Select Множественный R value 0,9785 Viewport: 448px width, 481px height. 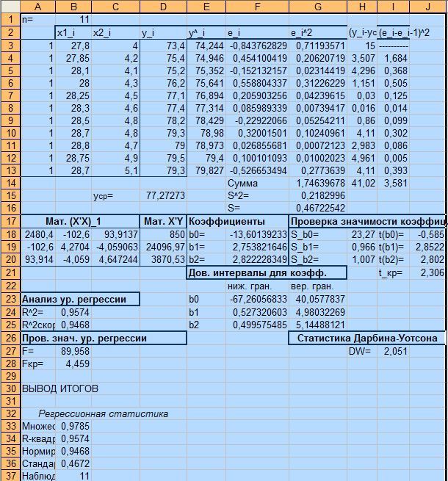point(73,426)
